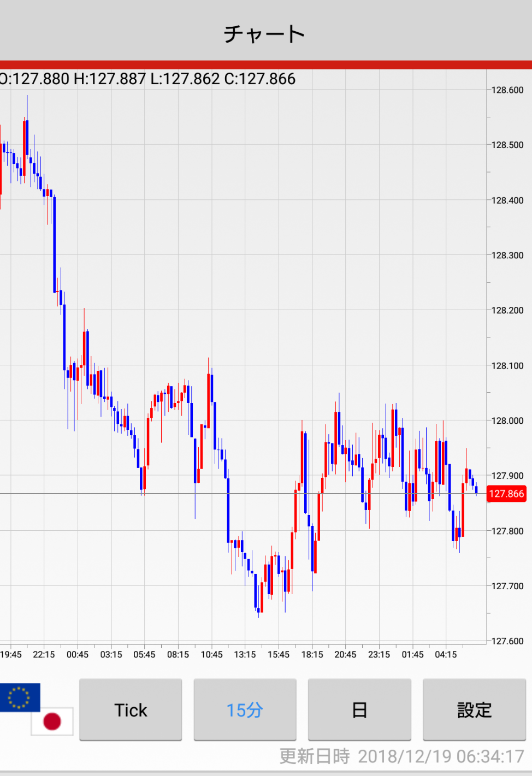Tap the 更新日時 update timestamp text

401,756
